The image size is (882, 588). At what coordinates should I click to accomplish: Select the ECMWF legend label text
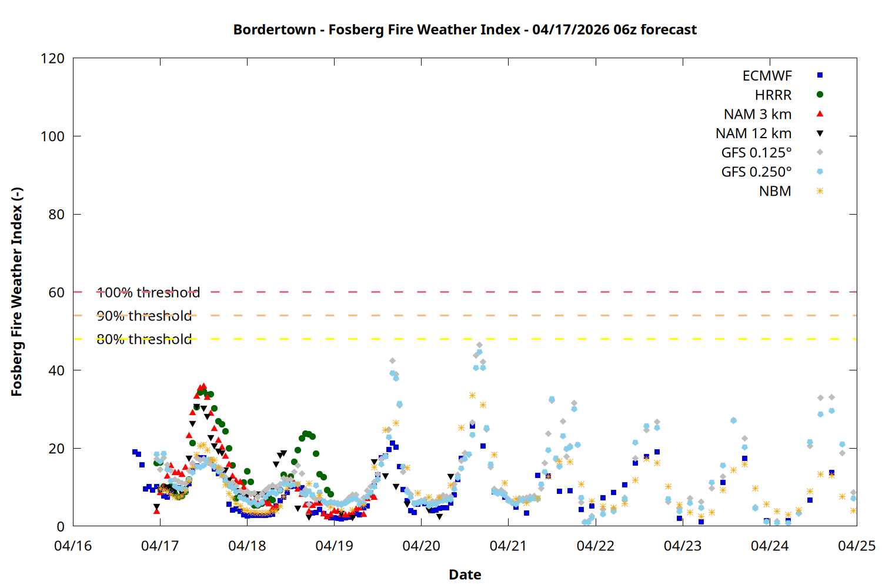[x=767, y=76]
